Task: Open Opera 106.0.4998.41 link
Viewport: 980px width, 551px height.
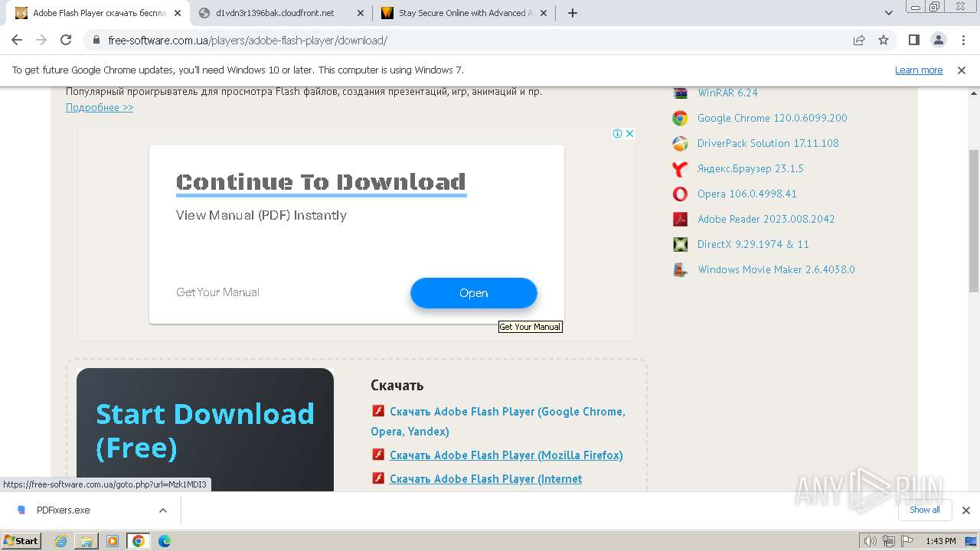Action: click(747, 194)
